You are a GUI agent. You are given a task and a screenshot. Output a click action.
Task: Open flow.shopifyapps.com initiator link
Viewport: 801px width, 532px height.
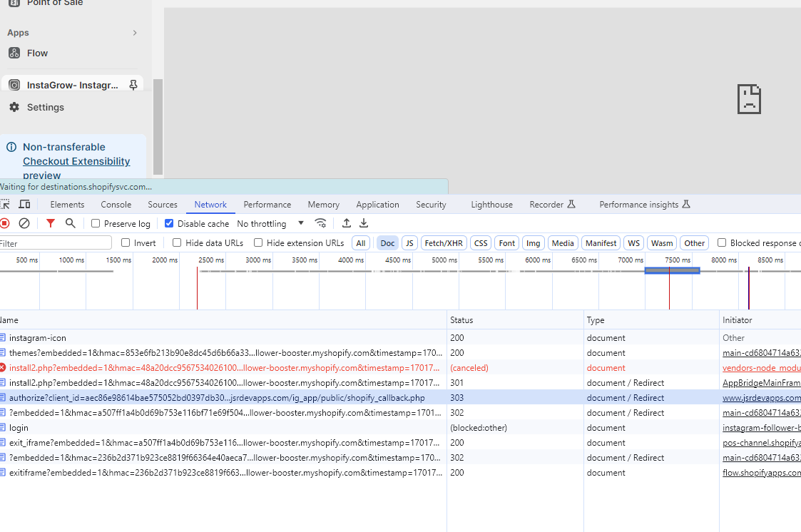tap(761, 473)
